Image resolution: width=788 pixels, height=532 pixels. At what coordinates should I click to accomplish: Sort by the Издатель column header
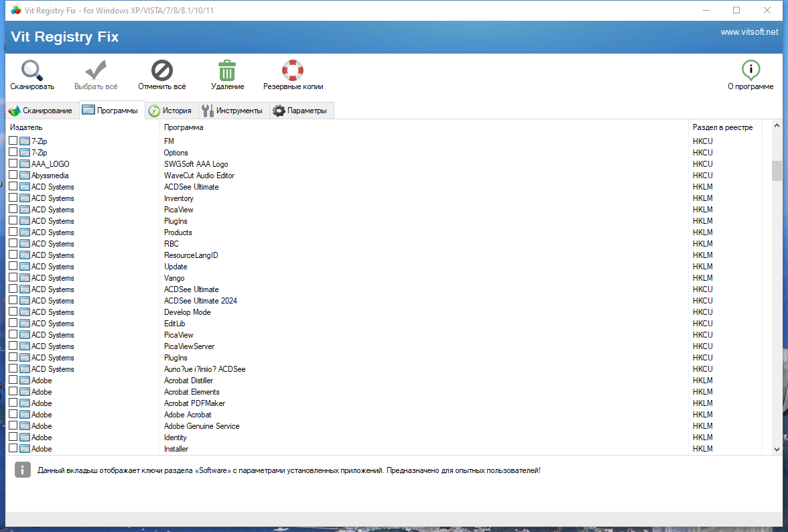point(83,127)
